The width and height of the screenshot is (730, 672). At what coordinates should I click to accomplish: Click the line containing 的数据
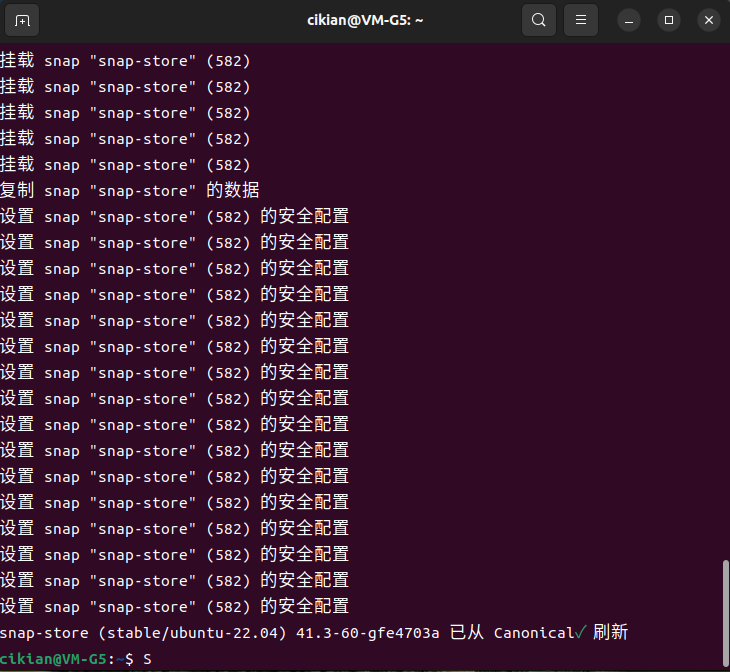coord(129,190)
